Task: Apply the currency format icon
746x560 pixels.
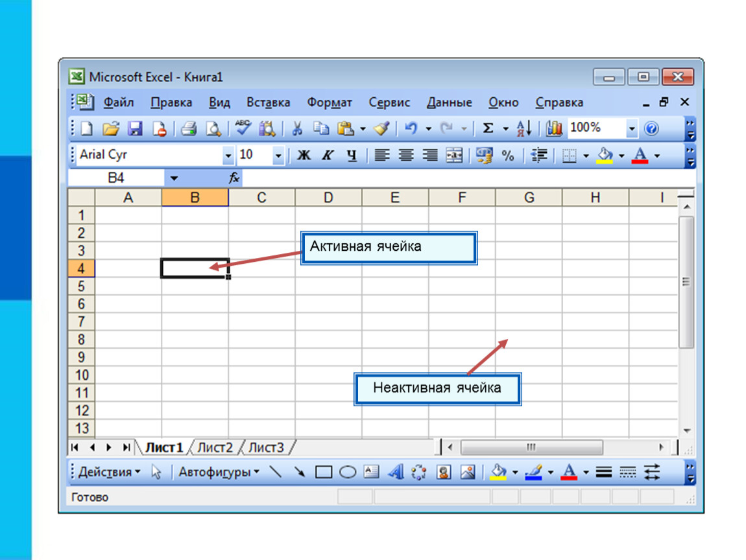Action: pos(485,155)
